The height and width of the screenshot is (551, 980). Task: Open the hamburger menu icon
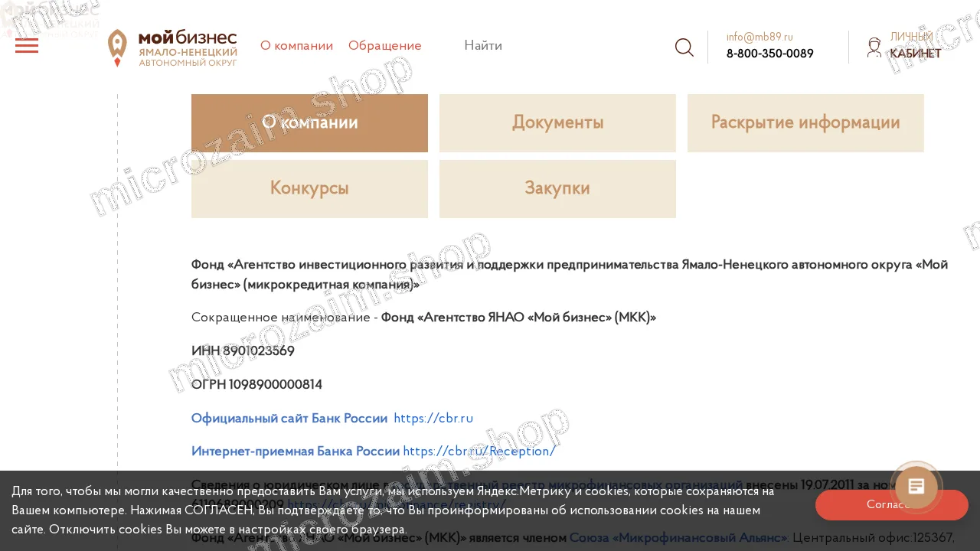click(x=27, y=46)
